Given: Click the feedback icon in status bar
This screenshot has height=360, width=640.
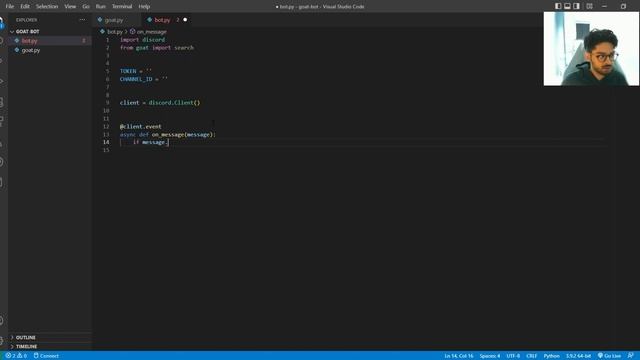Looking at the screenshot, I should tap(631, 356).
